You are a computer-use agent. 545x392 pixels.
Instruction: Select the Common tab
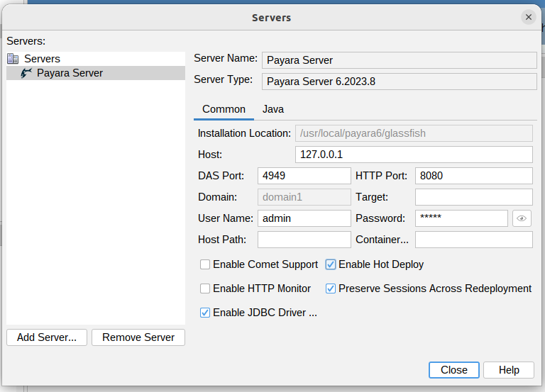point(224,109)
